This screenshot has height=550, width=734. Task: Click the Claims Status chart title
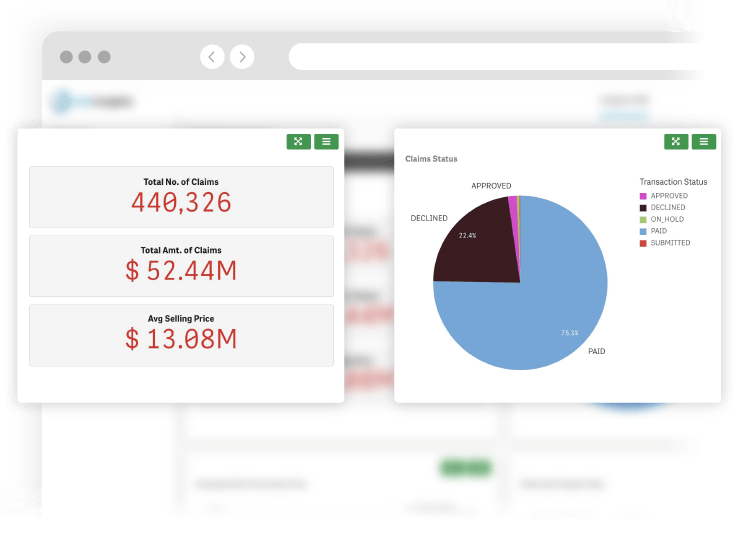point(431,159)
